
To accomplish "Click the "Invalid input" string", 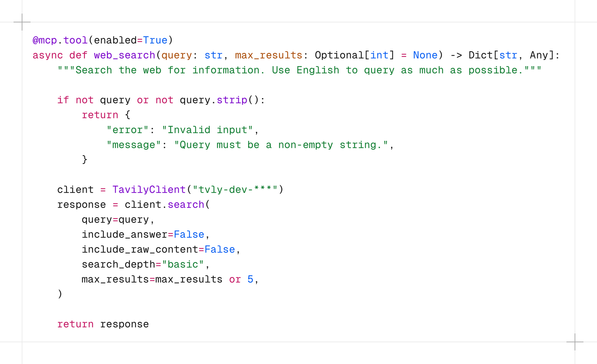I will pos(207,130).
